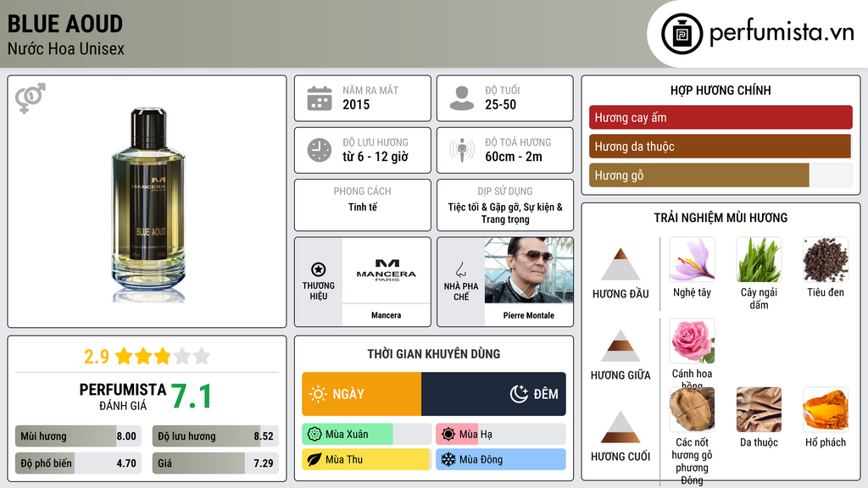Click the Cây ngải dấm note image

pyautogui.click(x=759, y=260)
